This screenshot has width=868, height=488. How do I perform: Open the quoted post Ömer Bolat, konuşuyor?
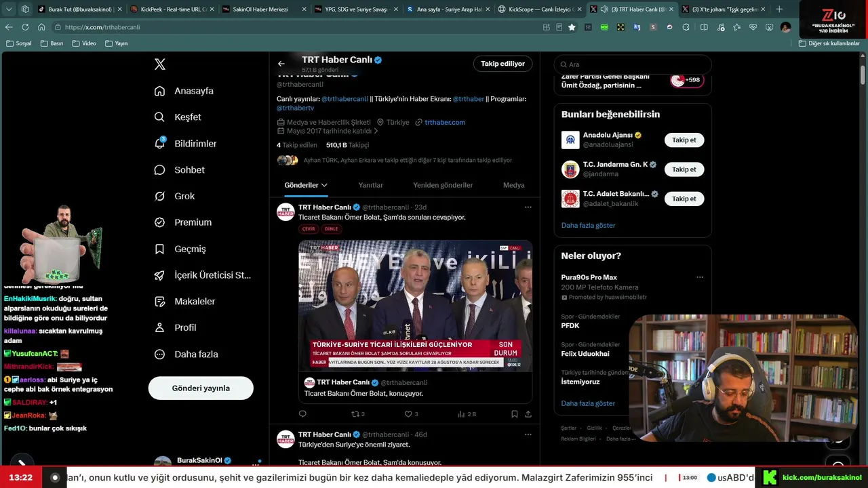(415, 388)
